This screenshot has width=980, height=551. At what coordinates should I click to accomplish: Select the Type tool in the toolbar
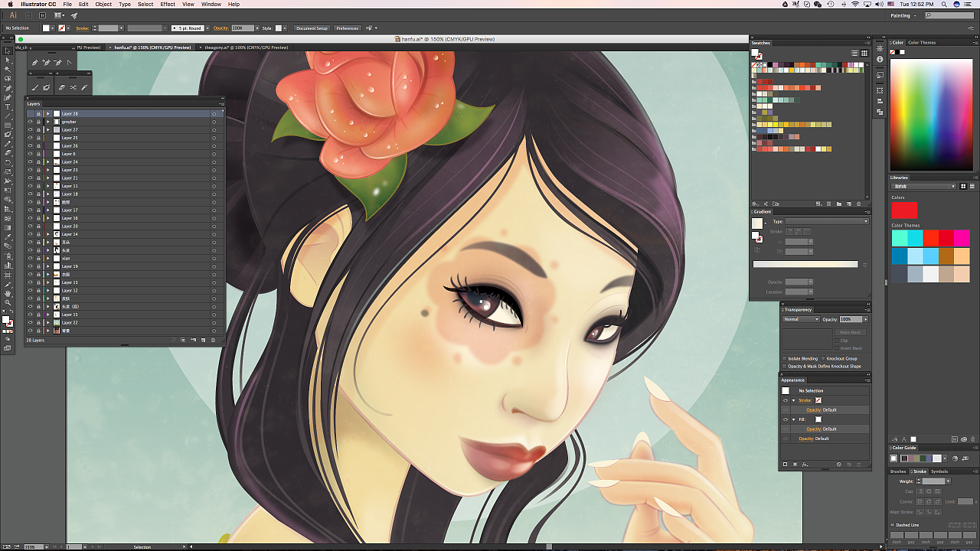click(x=8, y=106)
